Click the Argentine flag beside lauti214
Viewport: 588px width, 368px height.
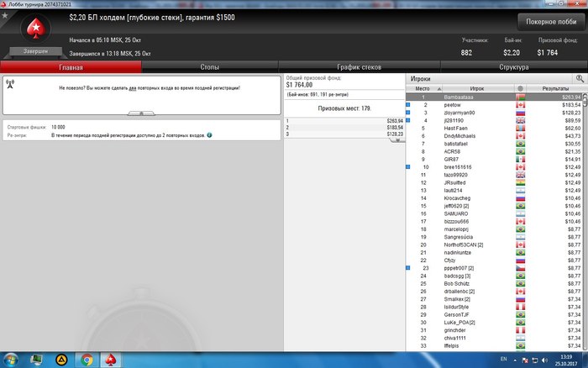[520, 191]
